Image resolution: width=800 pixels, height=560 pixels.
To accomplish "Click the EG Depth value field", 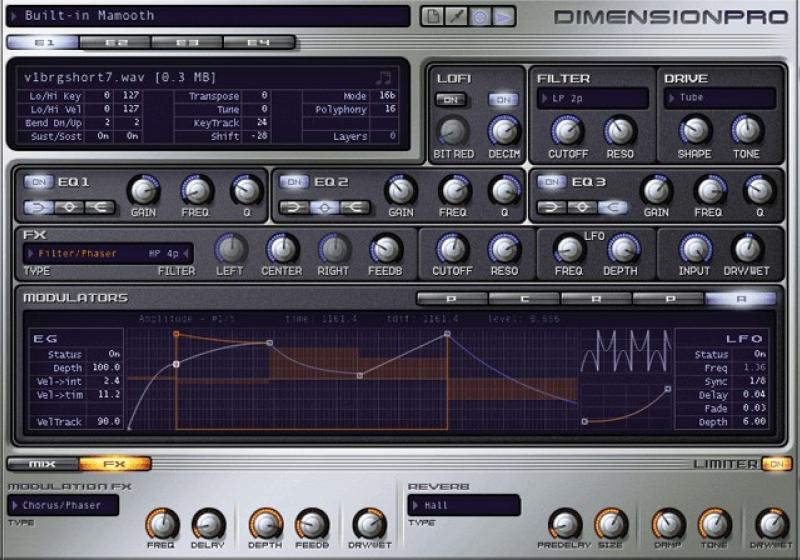I will [x=105, y=368].
